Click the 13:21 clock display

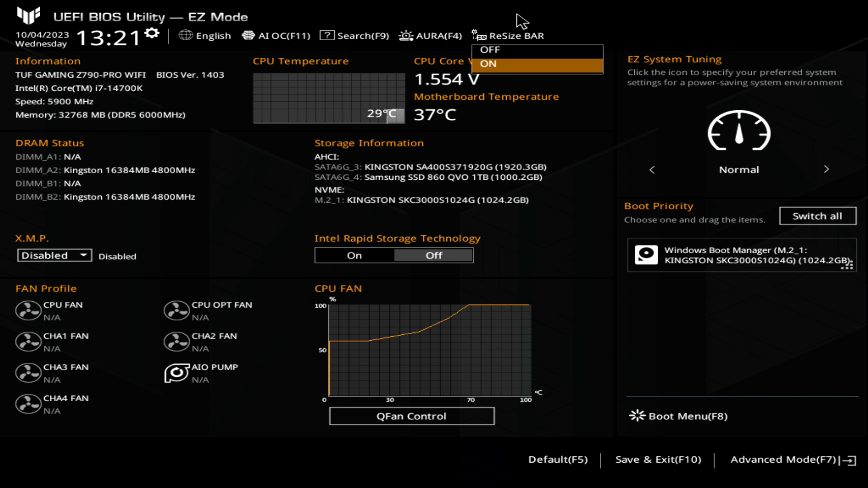(109, 38)
